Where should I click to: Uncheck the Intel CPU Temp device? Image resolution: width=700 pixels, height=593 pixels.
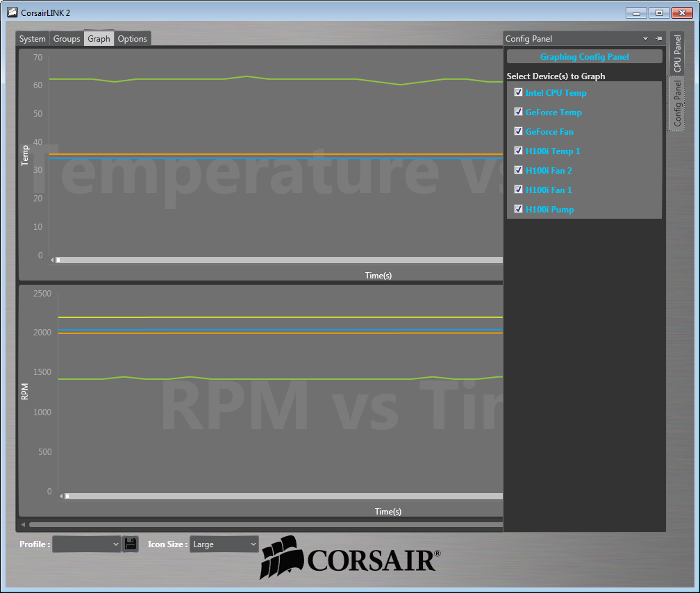click(x=518, y=92)
